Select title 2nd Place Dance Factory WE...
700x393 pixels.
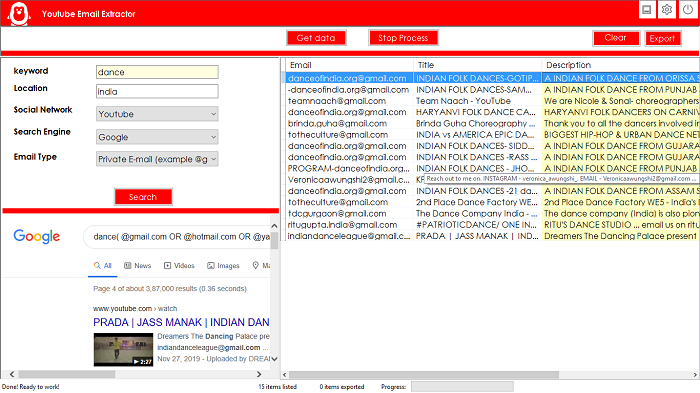[x=477, y=202]
